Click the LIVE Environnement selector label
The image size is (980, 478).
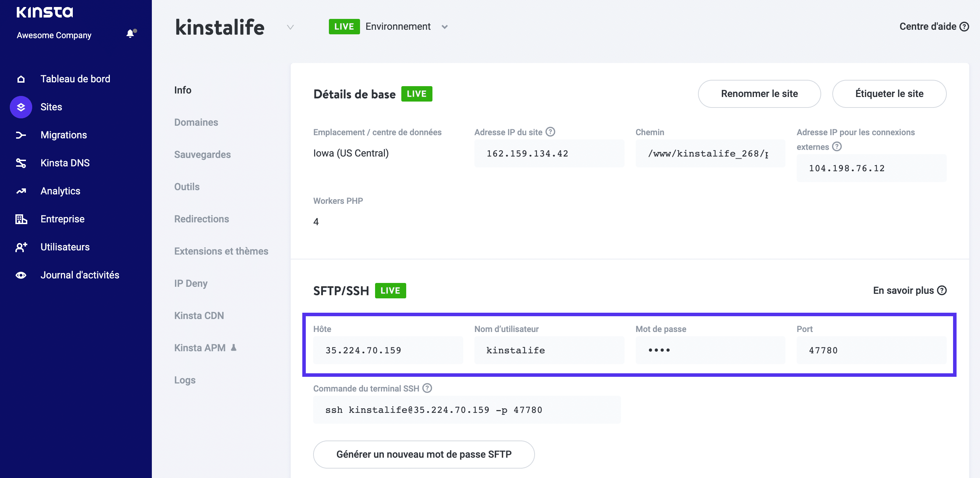pyautogui.click(x=388, y=26)
